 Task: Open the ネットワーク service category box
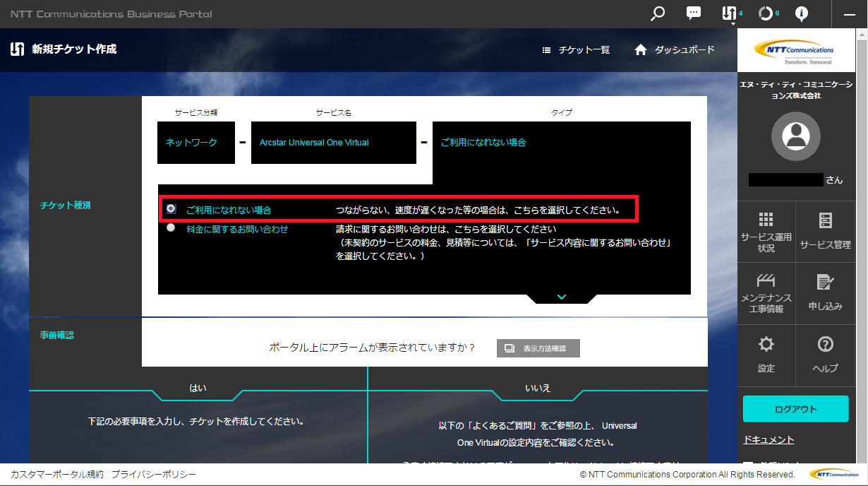point(196,143)
